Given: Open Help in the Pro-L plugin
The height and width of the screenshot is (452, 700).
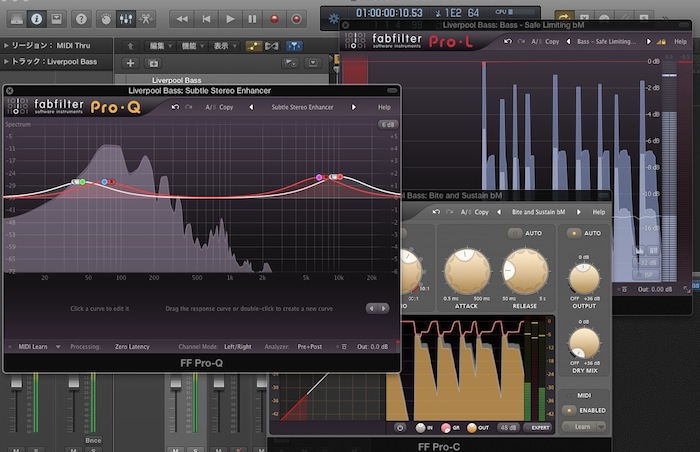Looking at the screenshot, I should tap(680, 42).
